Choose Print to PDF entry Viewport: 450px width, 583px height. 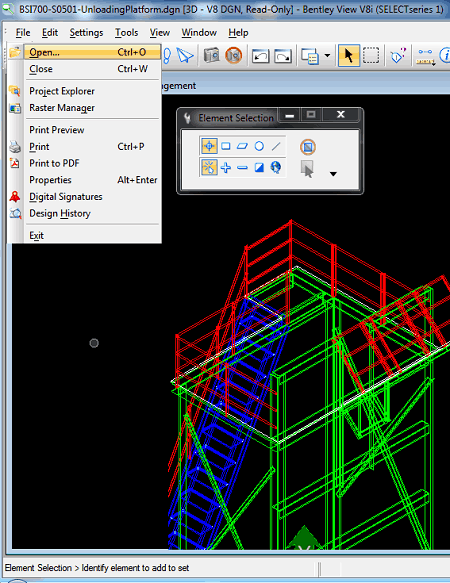pos(93,163)
